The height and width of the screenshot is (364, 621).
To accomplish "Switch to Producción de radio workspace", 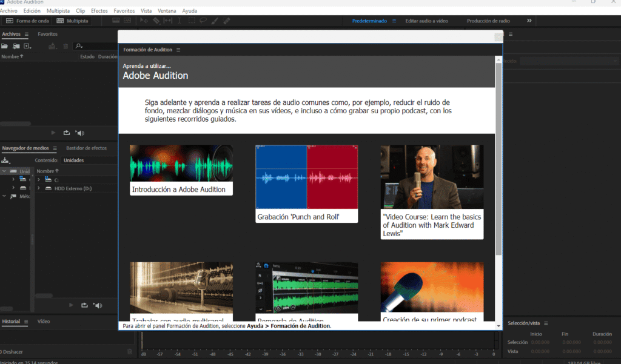I will (x=488, y=21).
